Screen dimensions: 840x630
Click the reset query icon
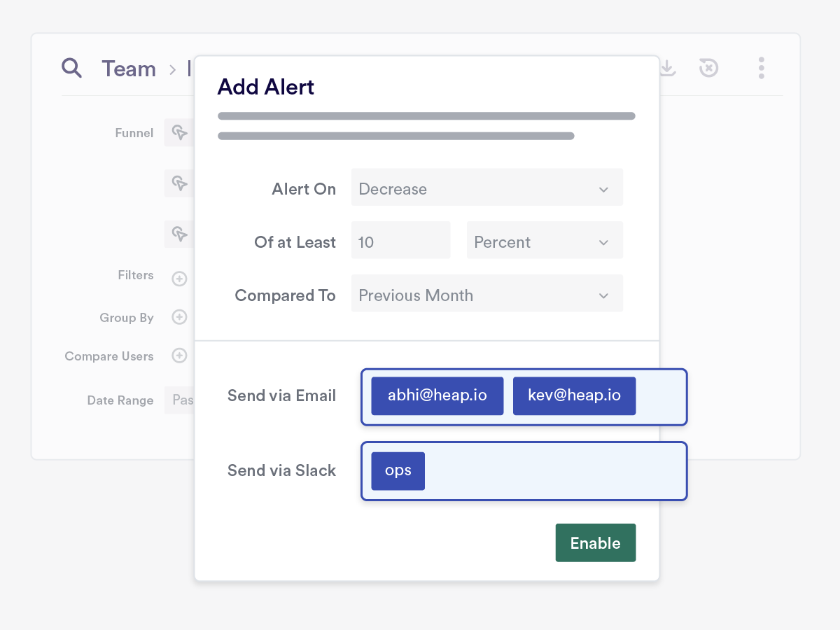tap(708, 68)
